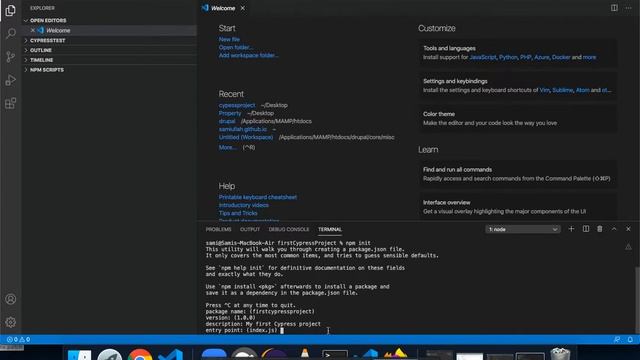Install JavaScript language support link
The image size is (640, 360).
coord(483,57)
